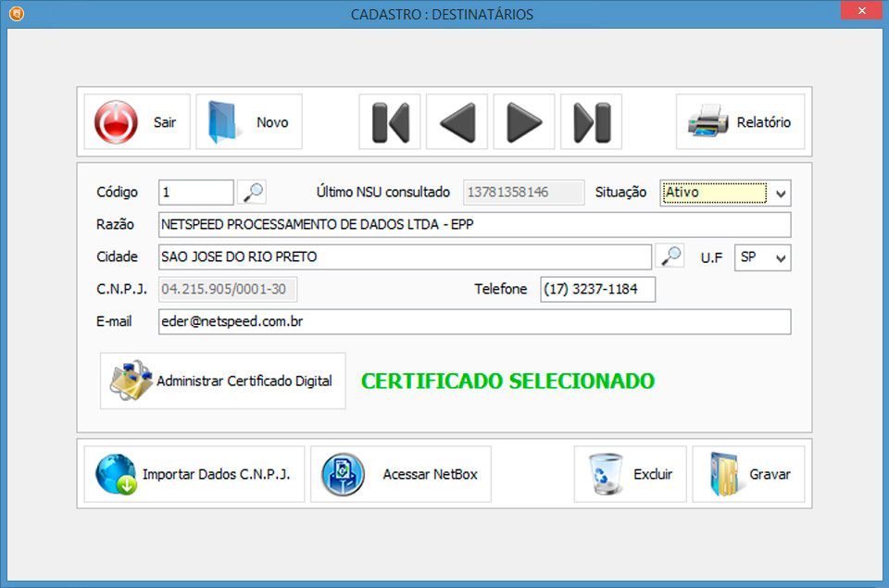Open the Situação dropdown
Image resolution: width=889 pixels, height=588 pixels.
point(725,193)
